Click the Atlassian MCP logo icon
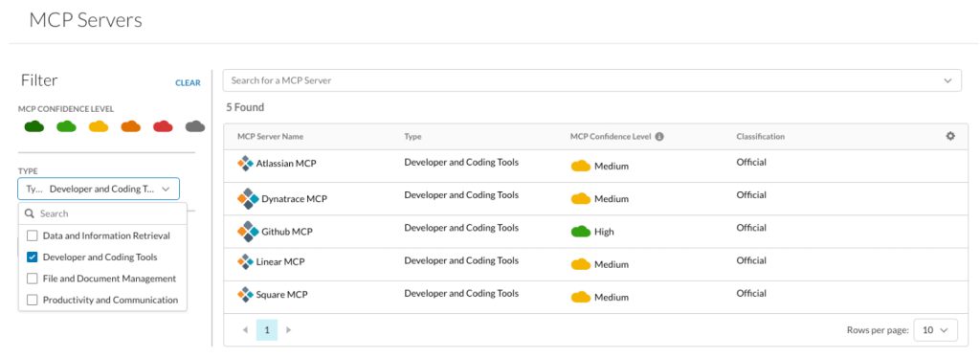The height and width of the screenshot is (358, 980). [246, 164]
